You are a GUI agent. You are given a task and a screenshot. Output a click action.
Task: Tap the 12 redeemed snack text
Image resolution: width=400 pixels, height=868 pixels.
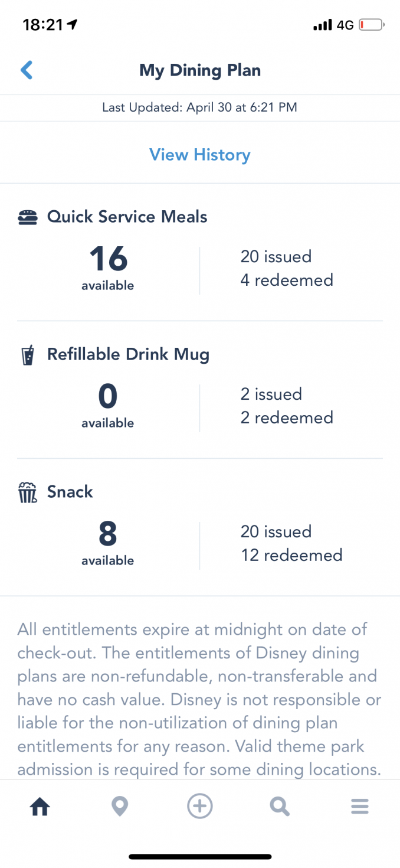pyautogui.click(x=291, y=555)
